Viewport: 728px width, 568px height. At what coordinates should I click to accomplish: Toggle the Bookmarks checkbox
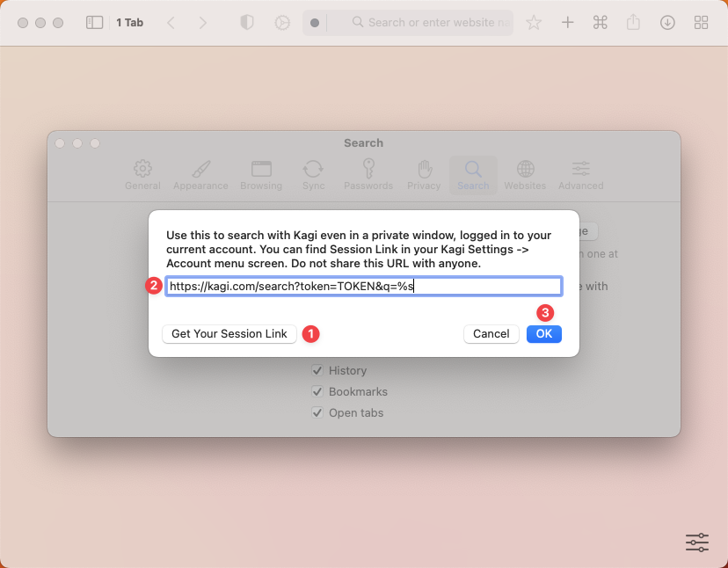[x=317, y=391]
